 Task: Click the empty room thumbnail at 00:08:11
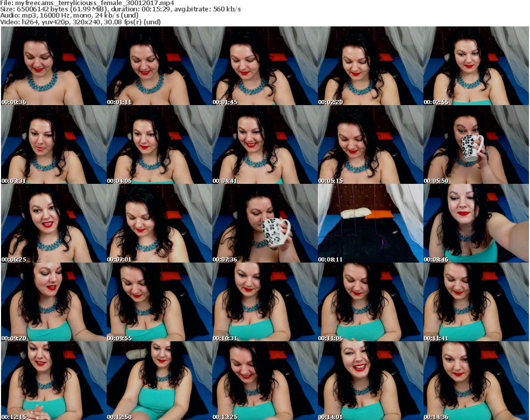[371, 224]
